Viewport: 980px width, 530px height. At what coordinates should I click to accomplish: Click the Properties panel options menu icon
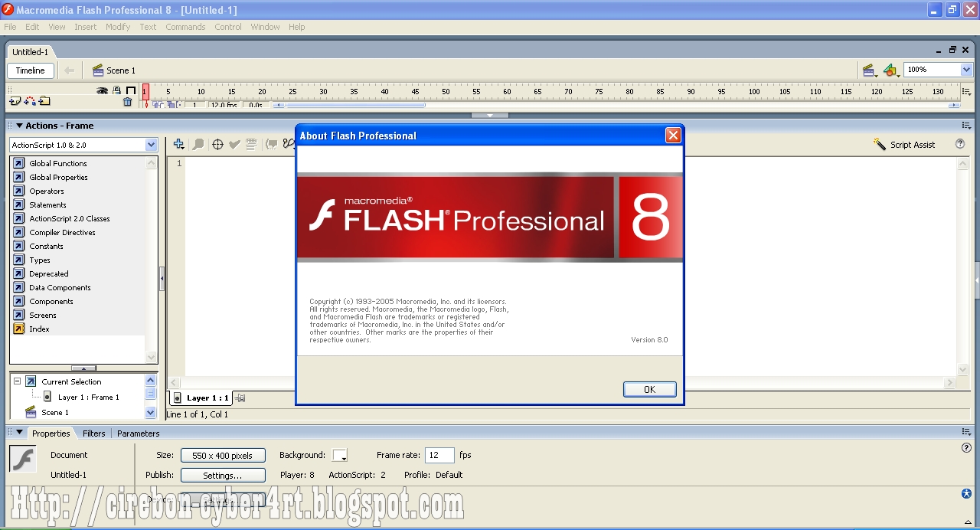click(966, 433)
